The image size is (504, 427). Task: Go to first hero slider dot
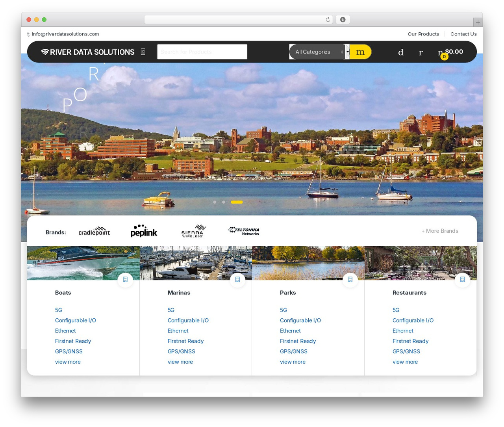click(x=215, y=202)
